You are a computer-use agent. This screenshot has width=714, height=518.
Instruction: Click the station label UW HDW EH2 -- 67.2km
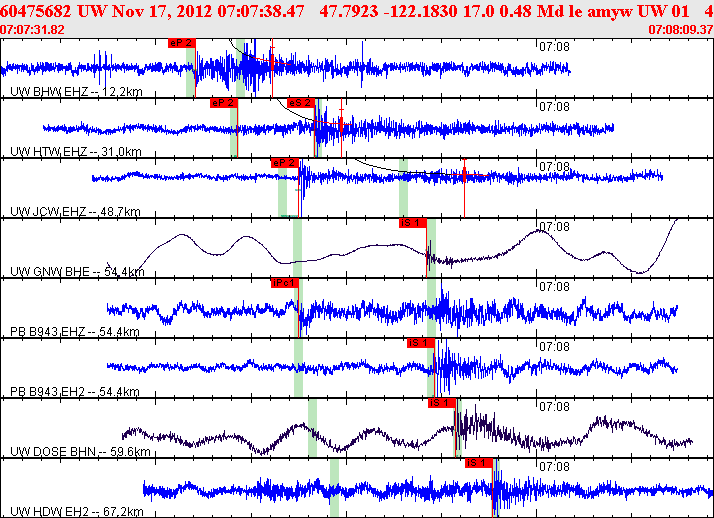pos(76,512)
